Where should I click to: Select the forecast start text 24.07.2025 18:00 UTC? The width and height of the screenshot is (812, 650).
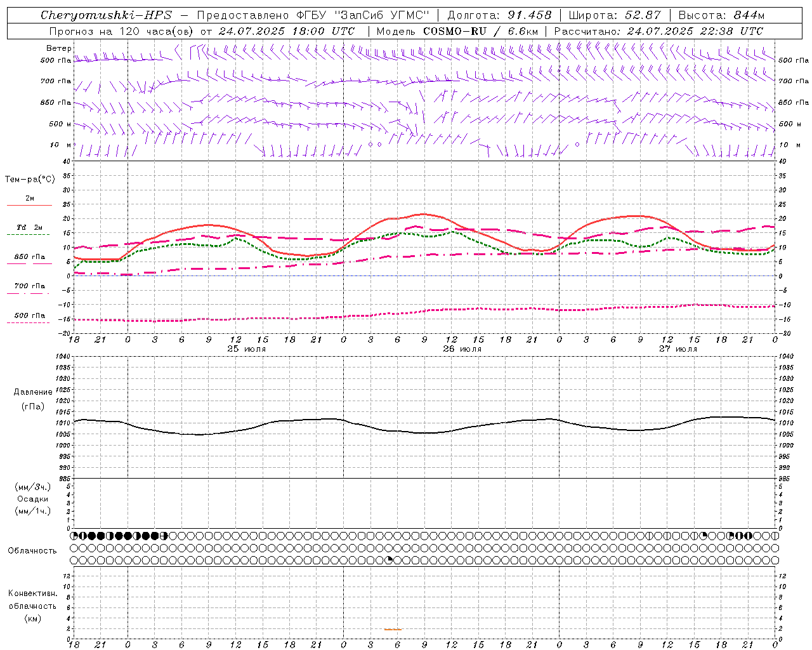coord(287,31)
